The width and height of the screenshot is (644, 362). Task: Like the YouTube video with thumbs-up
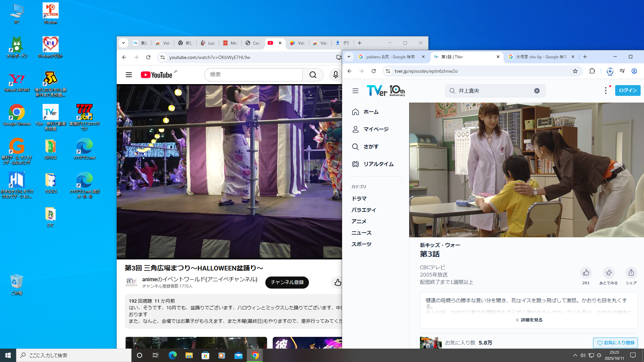pos(337,283)
